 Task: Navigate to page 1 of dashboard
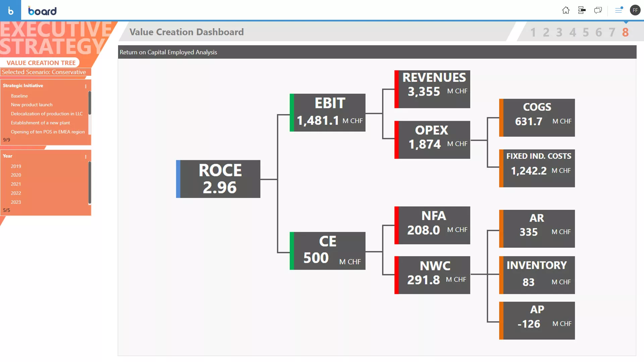[x=533, y=32]
